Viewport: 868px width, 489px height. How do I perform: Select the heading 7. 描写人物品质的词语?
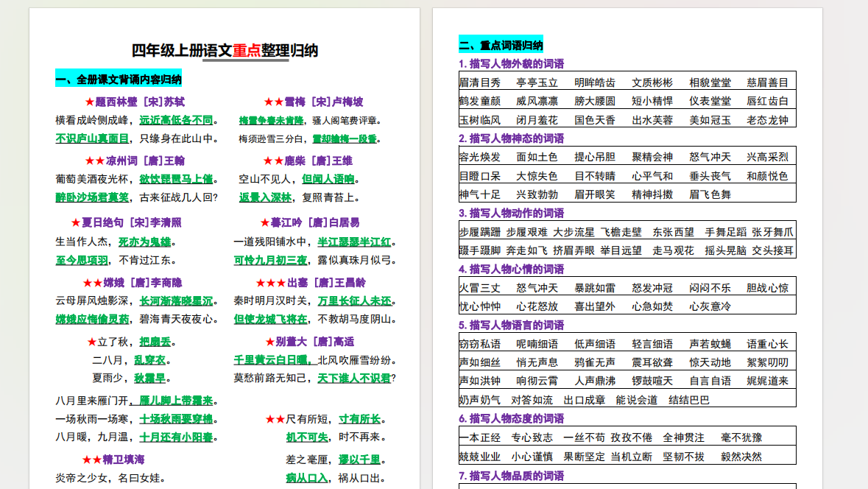coord(512,476)
